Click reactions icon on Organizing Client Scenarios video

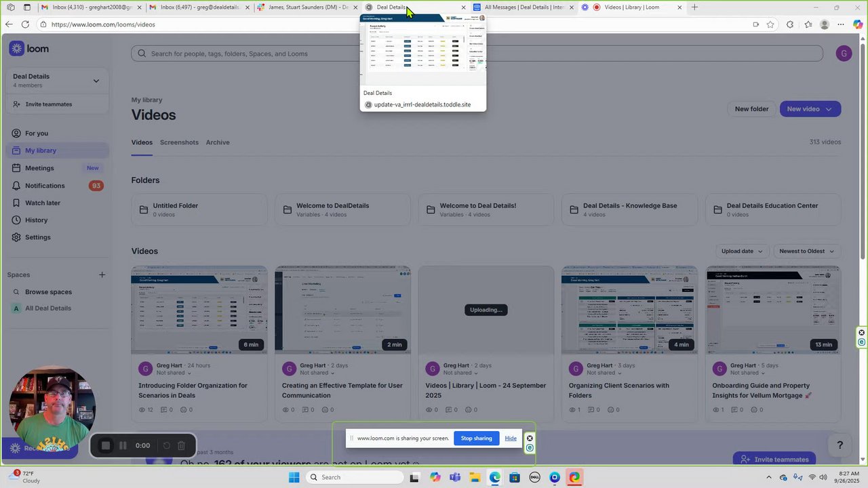612,410
